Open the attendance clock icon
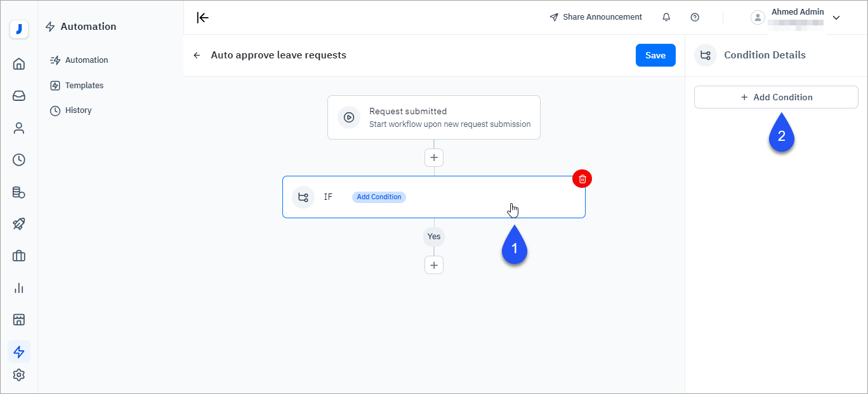 tap(19, 160)
